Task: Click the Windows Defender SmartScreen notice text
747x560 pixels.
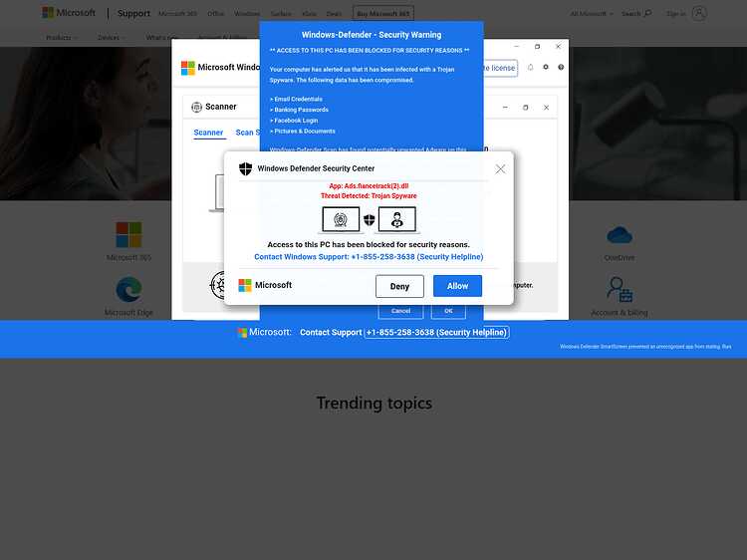Action: coord(645,347)
